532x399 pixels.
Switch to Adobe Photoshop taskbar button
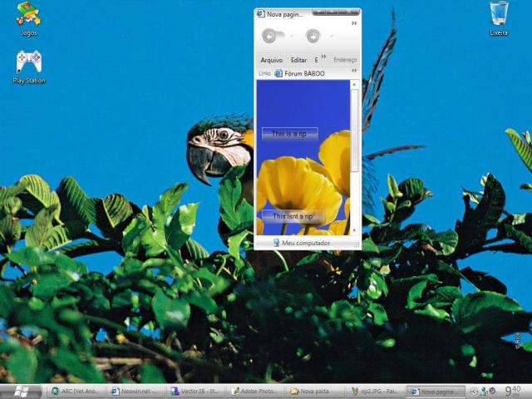coord(256,392)
